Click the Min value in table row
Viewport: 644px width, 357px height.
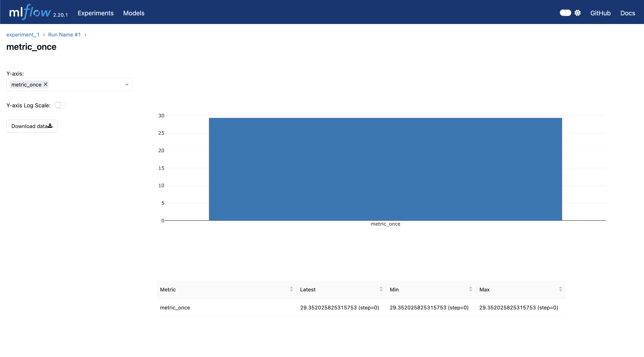pos(429,307)
